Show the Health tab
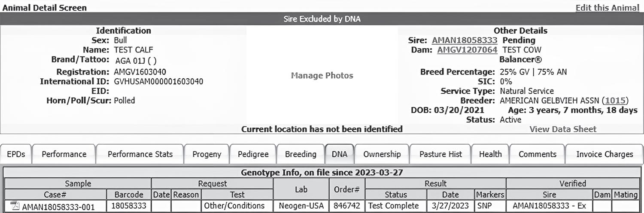This screenshot has width=644, height=213. 490,154
